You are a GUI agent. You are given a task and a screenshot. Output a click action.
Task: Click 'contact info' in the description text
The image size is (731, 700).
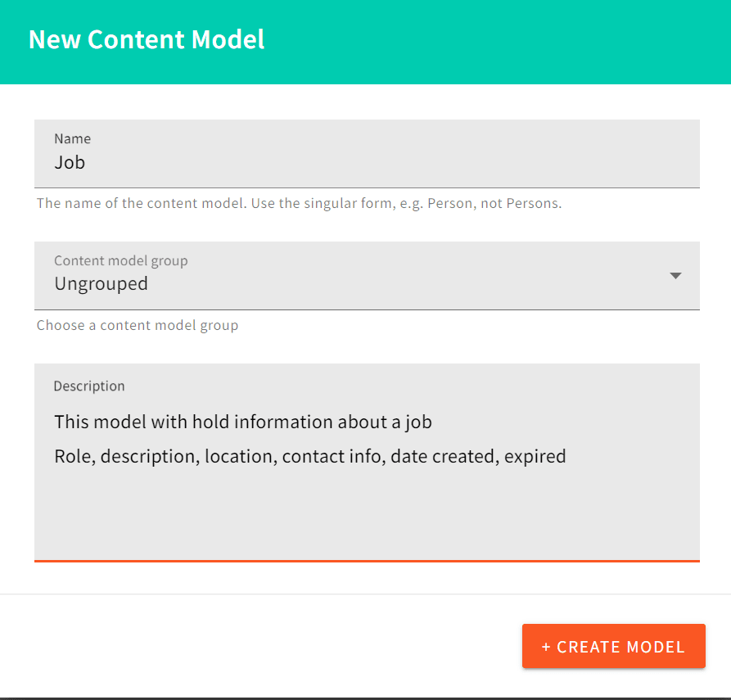[x=332, y=456]
